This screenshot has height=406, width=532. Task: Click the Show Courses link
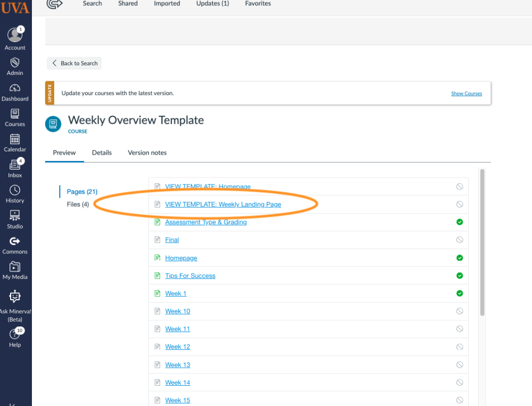coord(467,94)
